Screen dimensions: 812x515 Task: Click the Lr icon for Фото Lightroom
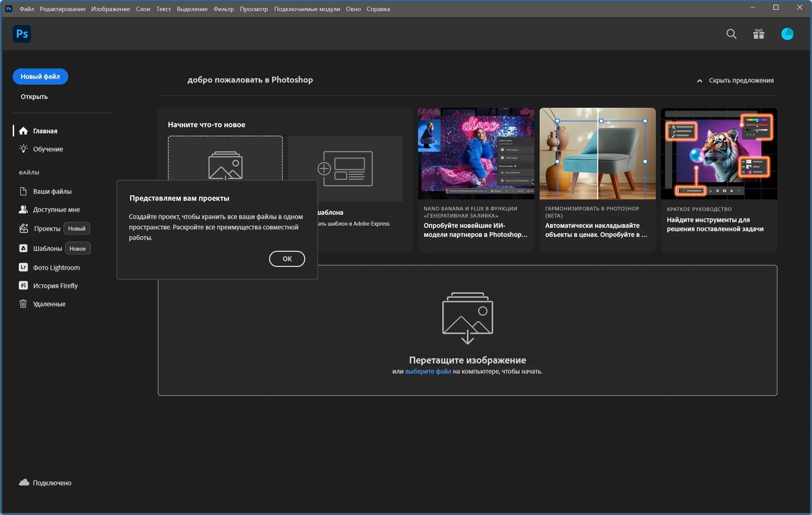pos(23,267)
